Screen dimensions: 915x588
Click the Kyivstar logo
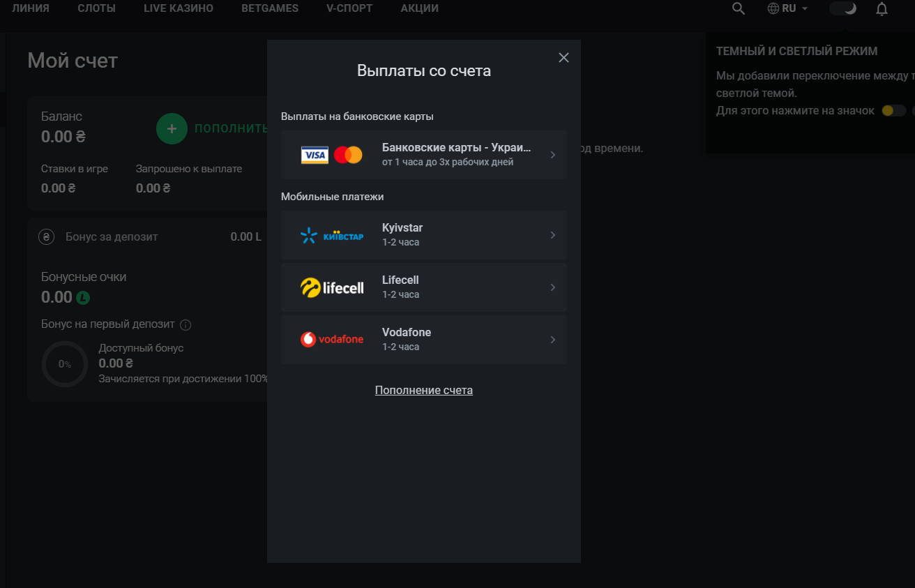click(x=332, y=236)
